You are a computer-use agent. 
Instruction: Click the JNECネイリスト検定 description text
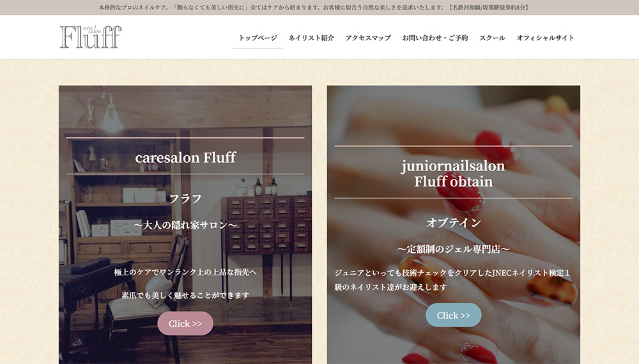[452, 280]
